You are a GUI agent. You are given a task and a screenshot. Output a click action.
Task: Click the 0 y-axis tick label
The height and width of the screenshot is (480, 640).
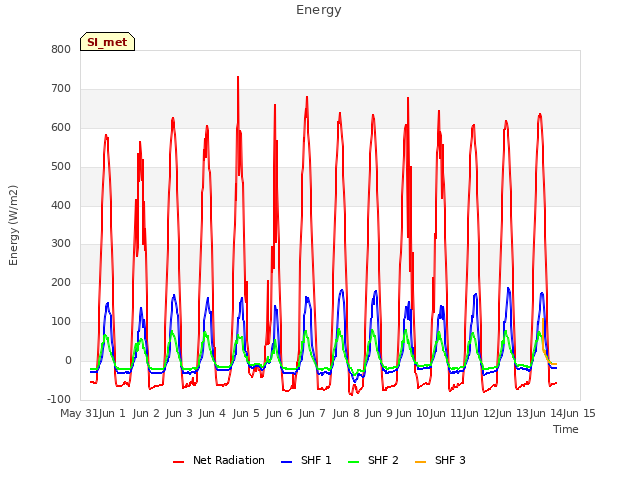[x=68, y=361]
